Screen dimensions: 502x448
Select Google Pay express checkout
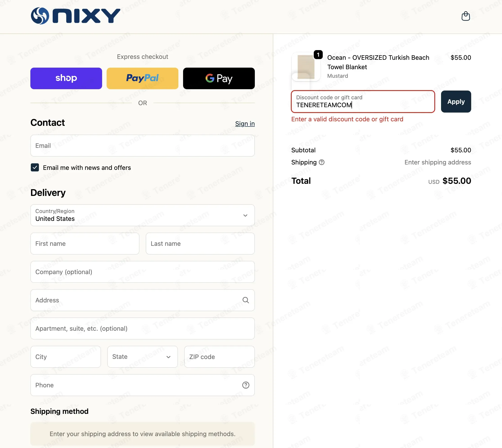pos(219,78)
